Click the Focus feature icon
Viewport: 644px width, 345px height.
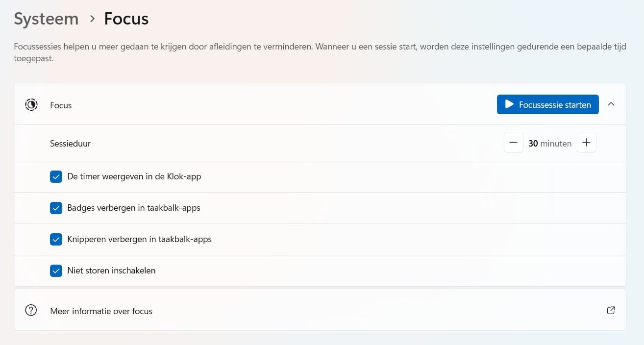pos(31,104)
